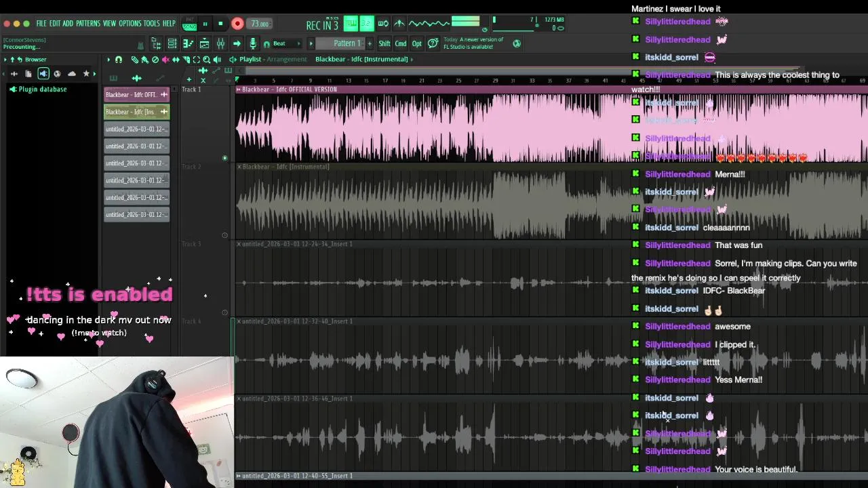Viewport: 868px width, 488px height.
Task: Select the playlist Paint brush tool
Action: 144,59
